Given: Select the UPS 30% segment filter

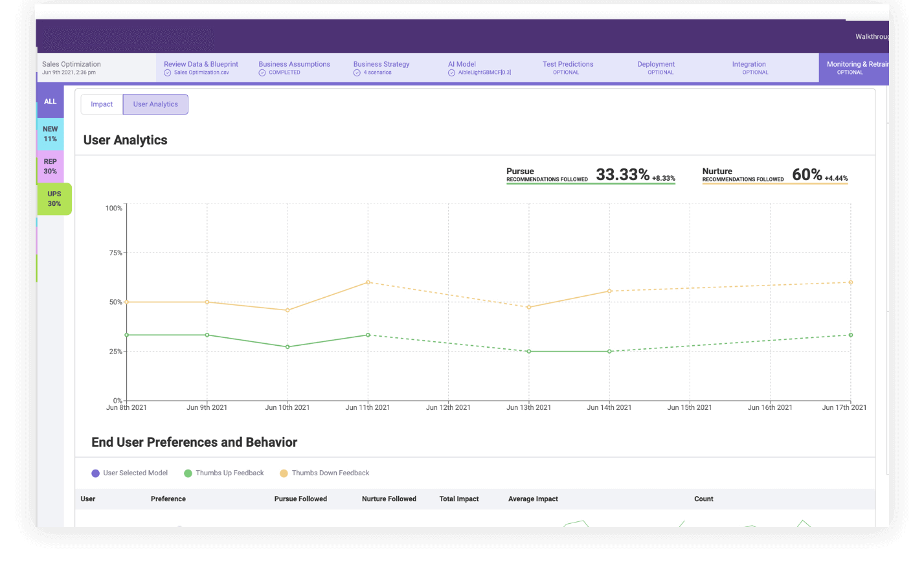Looking at the screenshot, I should [54, 199].
